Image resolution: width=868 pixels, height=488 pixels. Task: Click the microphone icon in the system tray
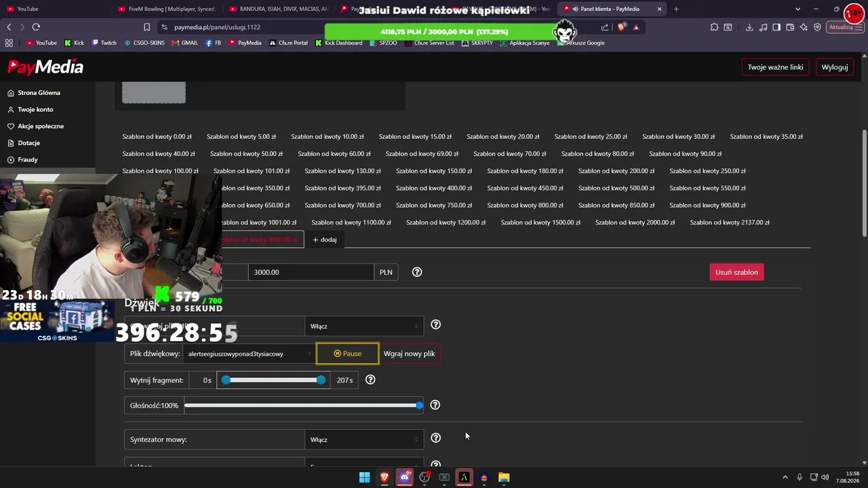tap(800, 477)
